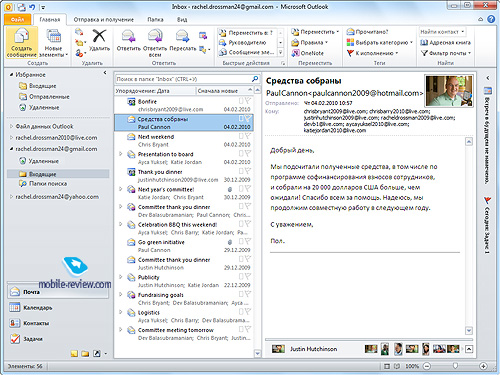Viewport: 500px width, 375px height.
Task: Open Новые элементы button
Action: pyautogui.click(x=53, y=43)
